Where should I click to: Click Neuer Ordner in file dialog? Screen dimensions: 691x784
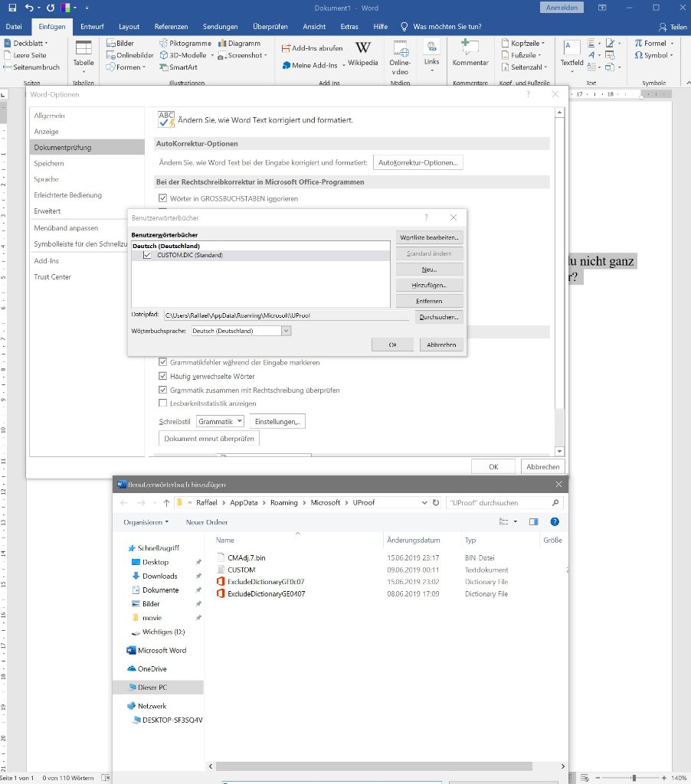coord(207,522)
